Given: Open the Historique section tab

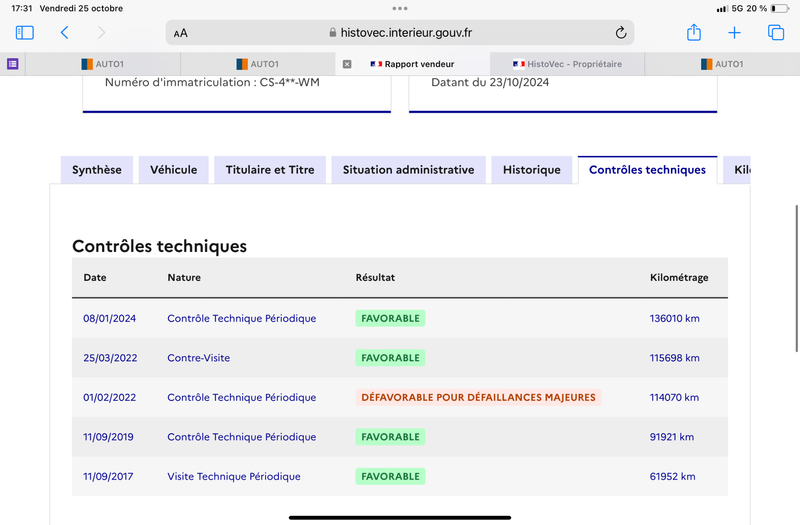Looking at the screenshot, I should pyautogui.click(x=532, y=170).
